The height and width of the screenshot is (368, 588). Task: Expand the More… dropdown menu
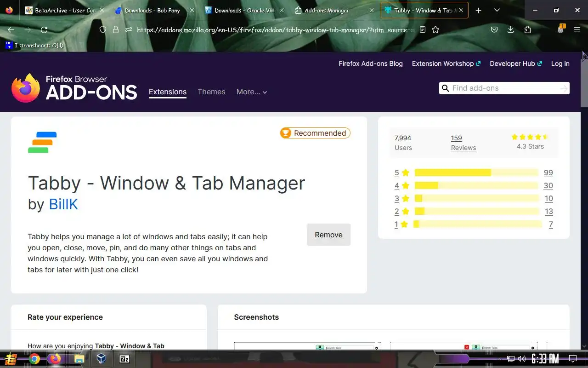(252, 92)
